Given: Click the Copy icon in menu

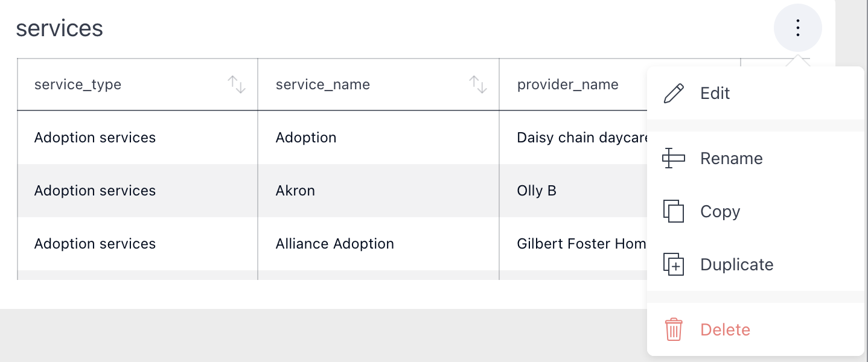Looking at the screenshot, I should (674, 212).
